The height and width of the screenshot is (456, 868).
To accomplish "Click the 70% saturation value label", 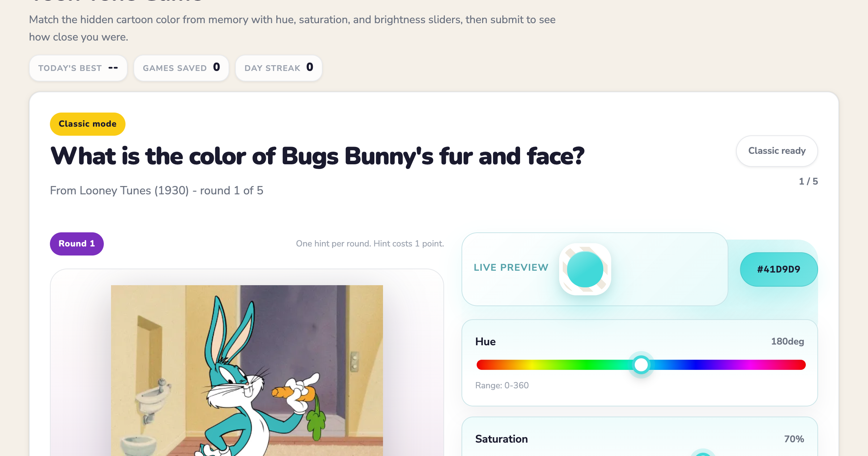I will pyautogui.click(x=794, y=439).
